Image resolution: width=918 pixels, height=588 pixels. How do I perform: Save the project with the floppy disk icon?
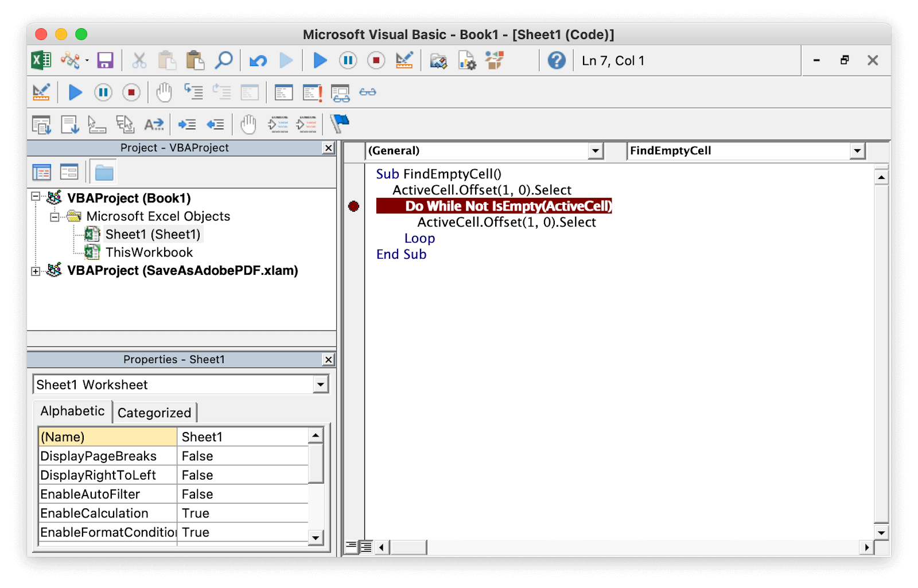click(x=105, y=60)
